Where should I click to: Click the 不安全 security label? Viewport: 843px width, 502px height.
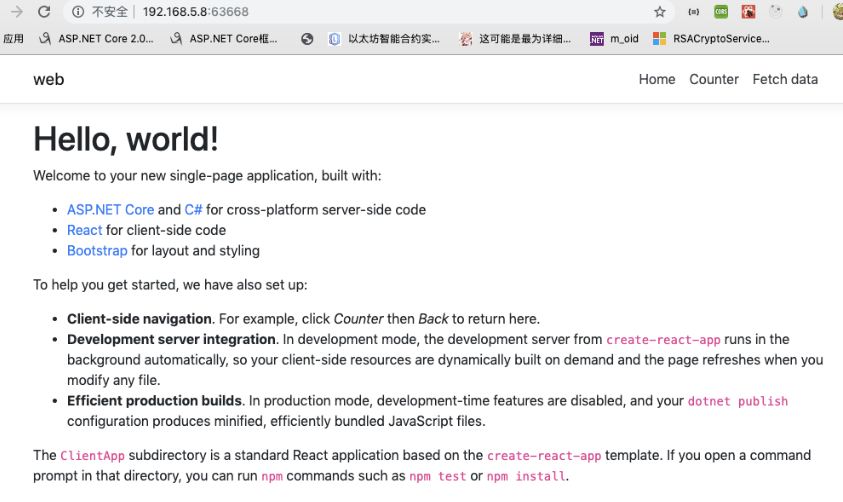click(110, 11)
